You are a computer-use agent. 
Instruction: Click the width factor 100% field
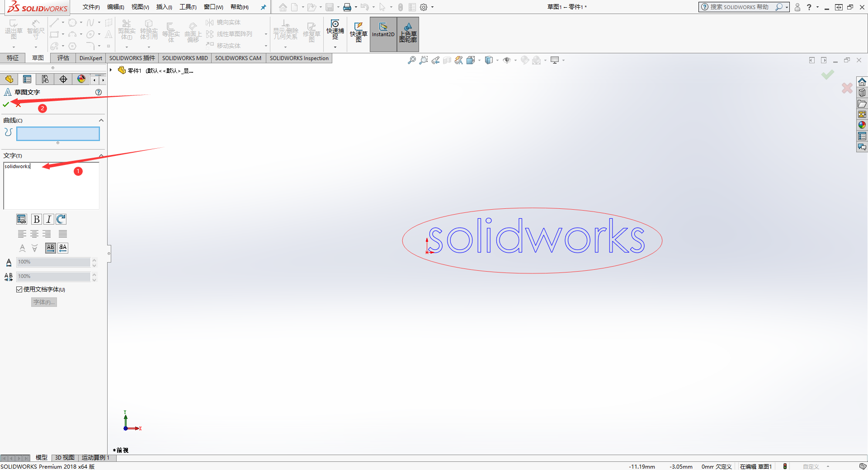(53, 262)
